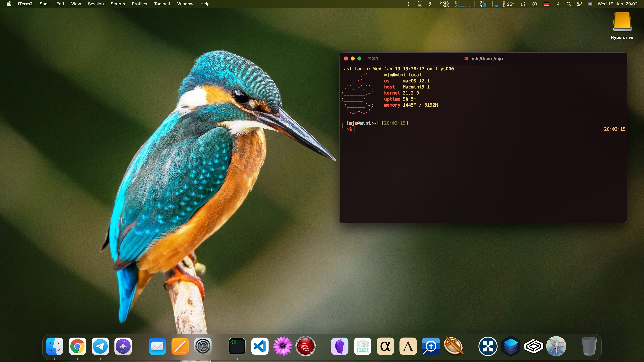Expand hidden menu bar items chevron

coord(408,4)
